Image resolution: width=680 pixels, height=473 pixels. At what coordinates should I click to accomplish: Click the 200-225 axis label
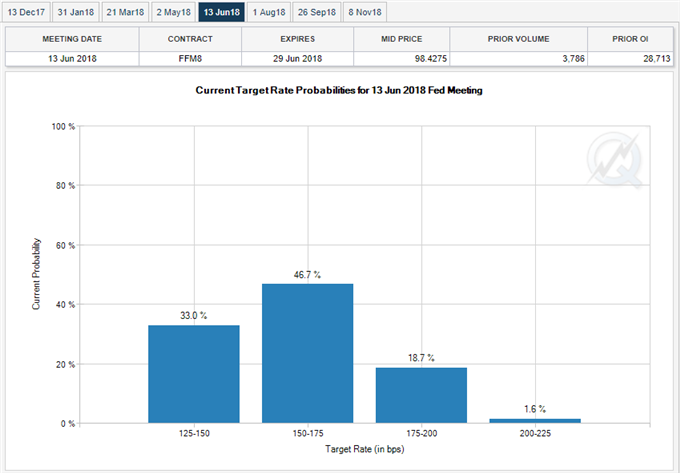click(x=535, y=434)
